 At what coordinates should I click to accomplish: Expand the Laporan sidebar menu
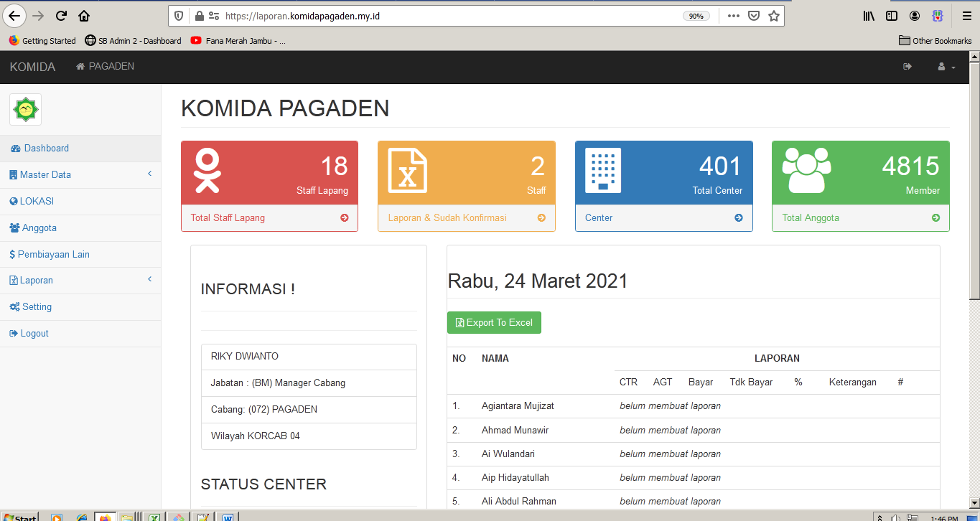36,281
